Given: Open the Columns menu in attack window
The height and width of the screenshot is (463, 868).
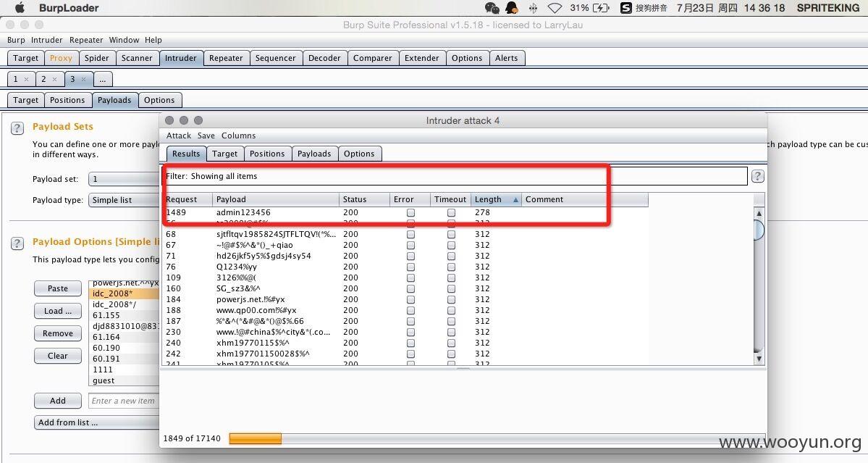Looking at the screenshot, I should tap(239, 135).
